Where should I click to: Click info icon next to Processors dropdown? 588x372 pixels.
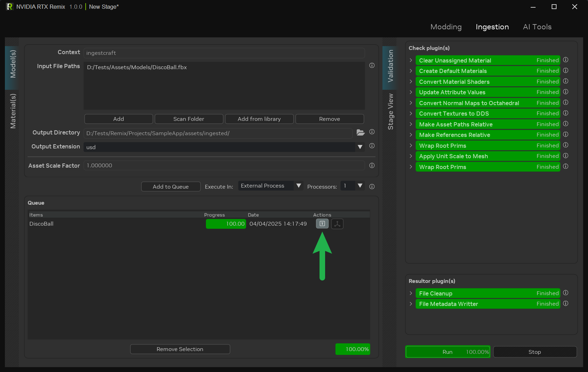(x=372, y=187)
